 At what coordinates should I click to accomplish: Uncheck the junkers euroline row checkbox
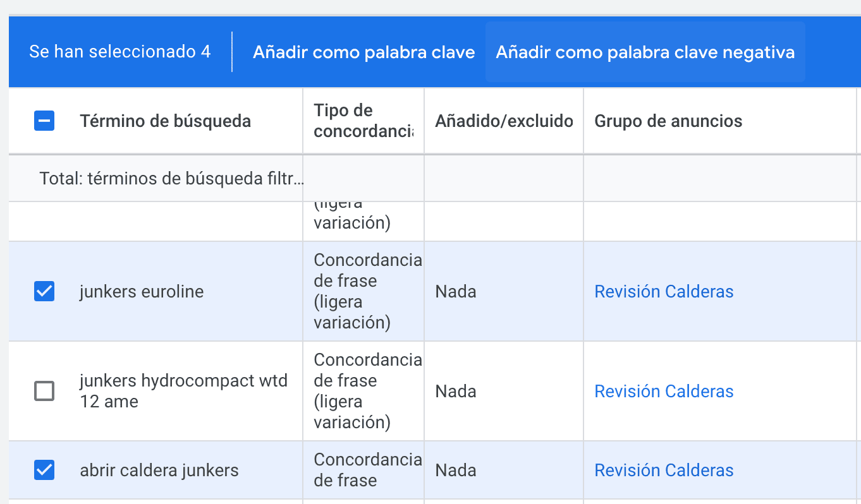coord(44,291)
